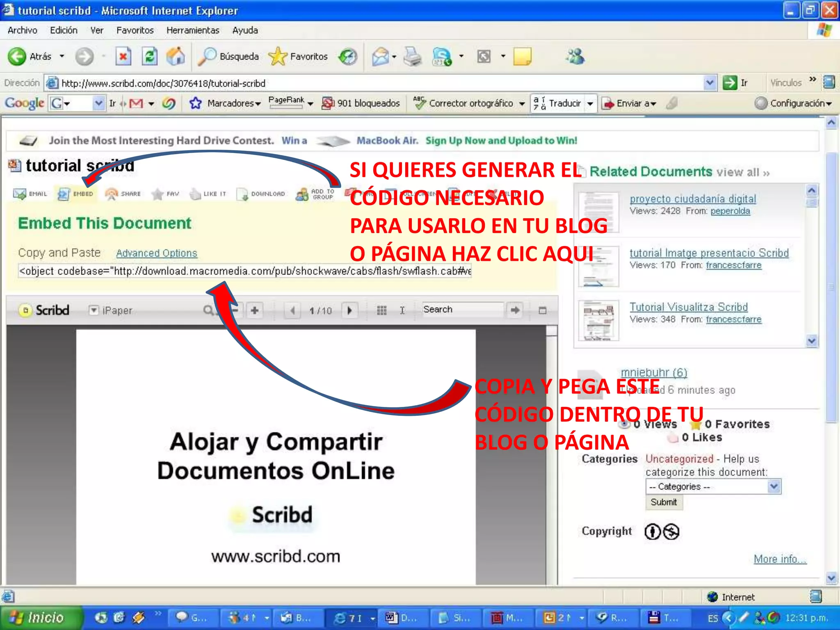Open the iPaper view dropdown

click(94, 310)
